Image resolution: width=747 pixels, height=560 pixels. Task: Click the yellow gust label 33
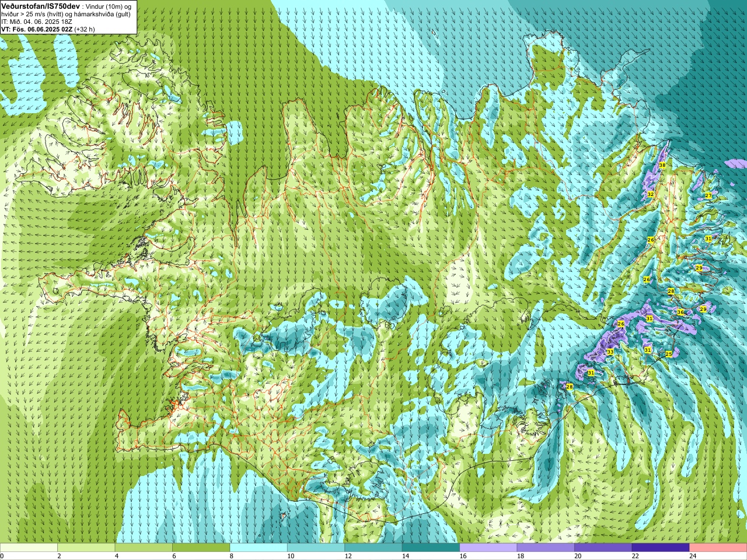click(x=610, y=352)
